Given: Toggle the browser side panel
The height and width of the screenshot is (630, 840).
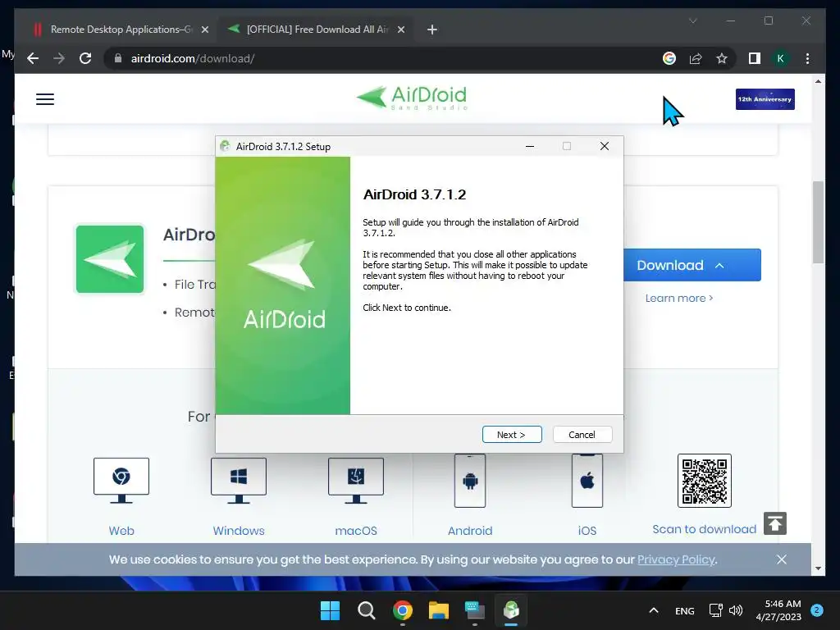Looking at the screenshot, I should tap(755, 58).
